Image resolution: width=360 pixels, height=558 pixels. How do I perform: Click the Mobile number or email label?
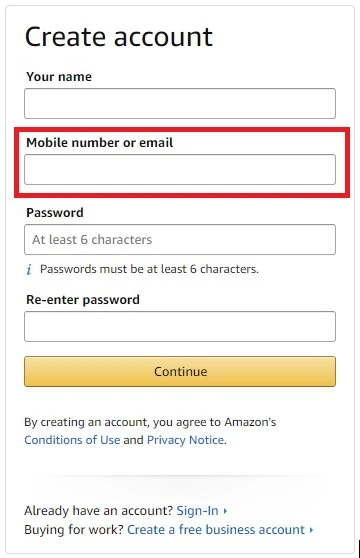point(100,143)
